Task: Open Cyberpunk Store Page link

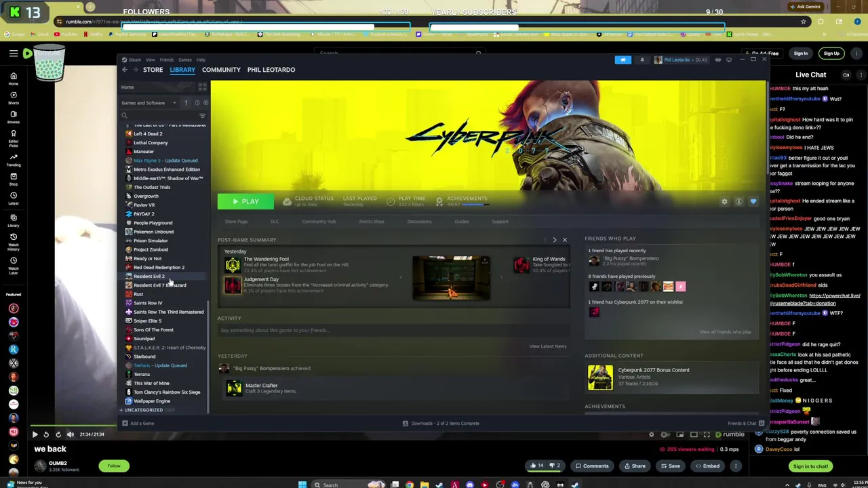Action: click(x=236, y=222)
